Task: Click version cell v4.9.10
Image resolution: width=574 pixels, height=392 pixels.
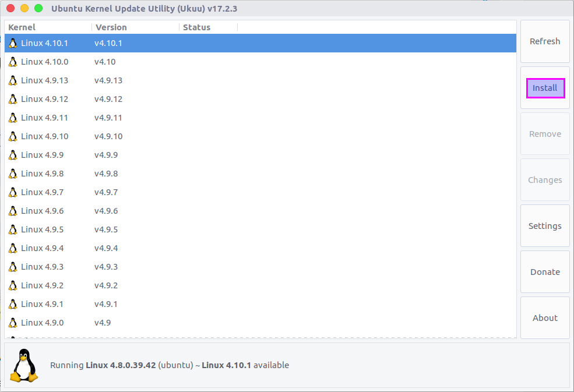Action: click(x=108, y=136)
